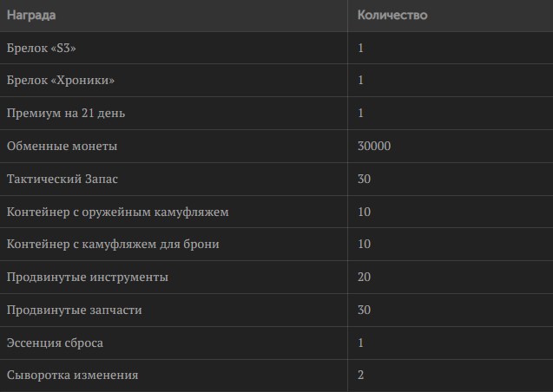Select quantity 10 for armor camouflage container
Viewport: 553px width, 392px height.
click(x=451, y=244)
